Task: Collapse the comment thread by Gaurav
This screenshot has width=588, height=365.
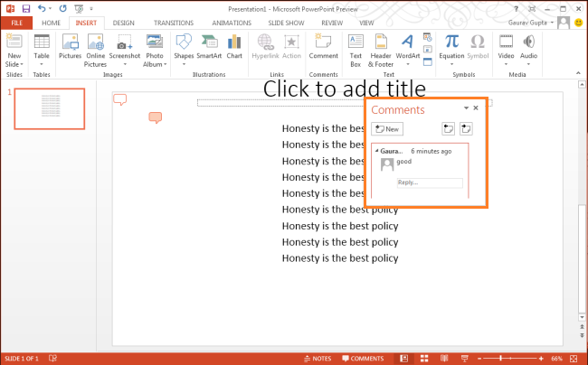Action: [376, 151]
